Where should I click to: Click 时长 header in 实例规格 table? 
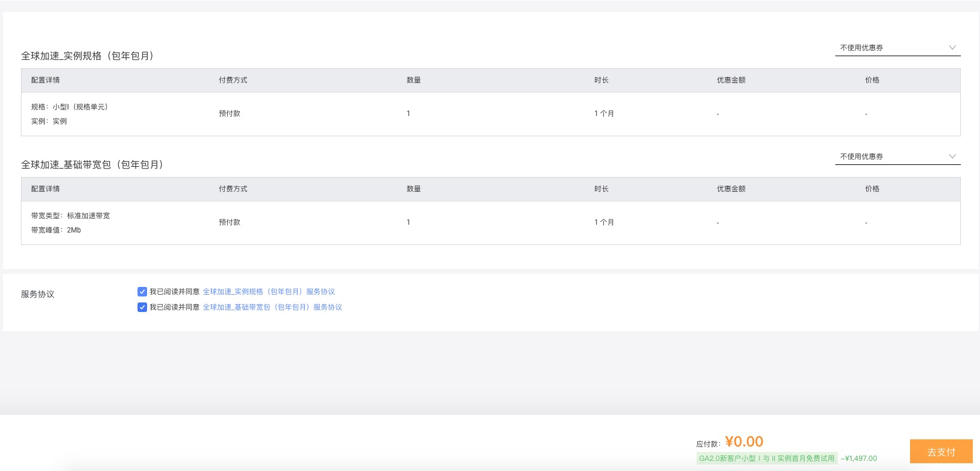pos(601,80)
